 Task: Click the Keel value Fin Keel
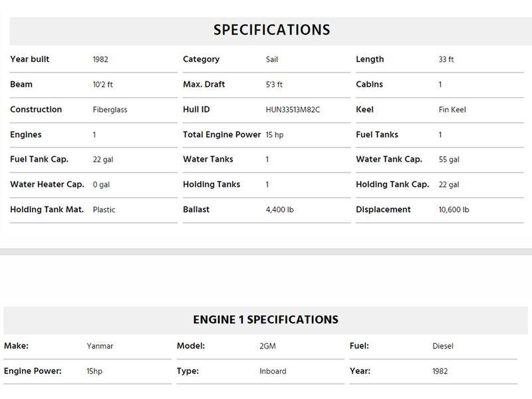[x=452, y=110]
